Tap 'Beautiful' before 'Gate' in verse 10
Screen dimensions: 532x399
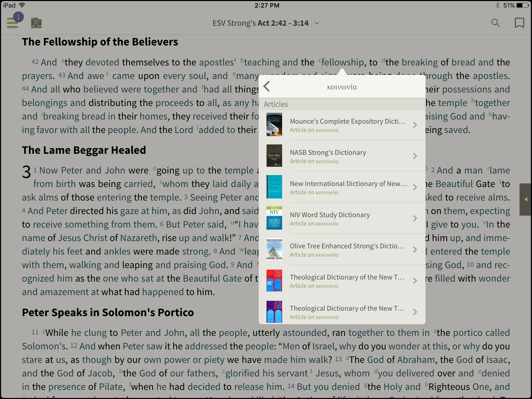pyautogui.click(x=201, y=278)
